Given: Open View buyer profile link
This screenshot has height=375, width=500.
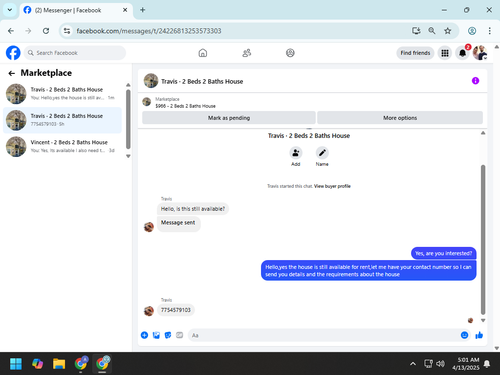Looking at the screenshot, I should tap(332, 186).
